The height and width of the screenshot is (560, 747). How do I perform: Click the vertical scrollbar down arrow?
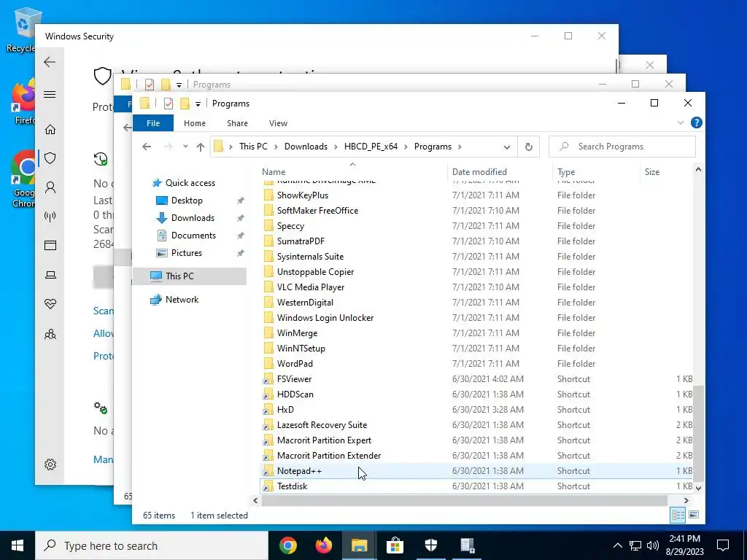698,488
